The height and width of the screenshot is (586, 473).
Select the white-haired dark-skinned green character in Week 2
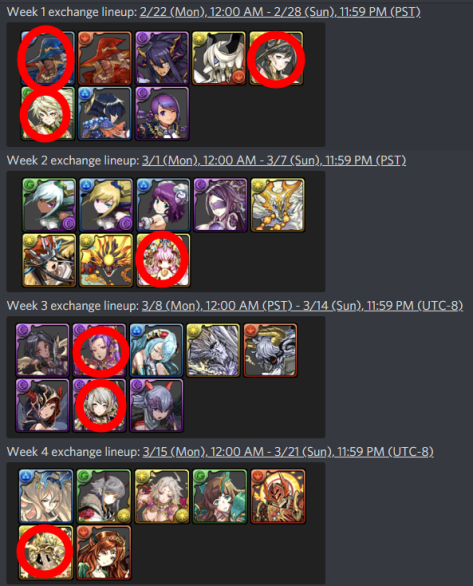point(49,205)
